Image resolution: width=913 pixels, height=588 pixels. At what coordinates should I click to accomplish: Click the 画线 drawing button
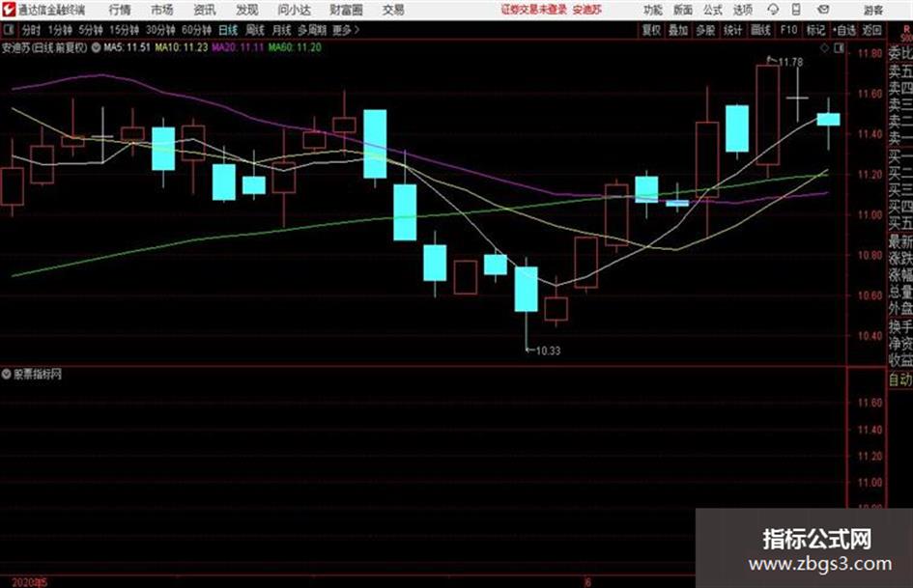760,30
